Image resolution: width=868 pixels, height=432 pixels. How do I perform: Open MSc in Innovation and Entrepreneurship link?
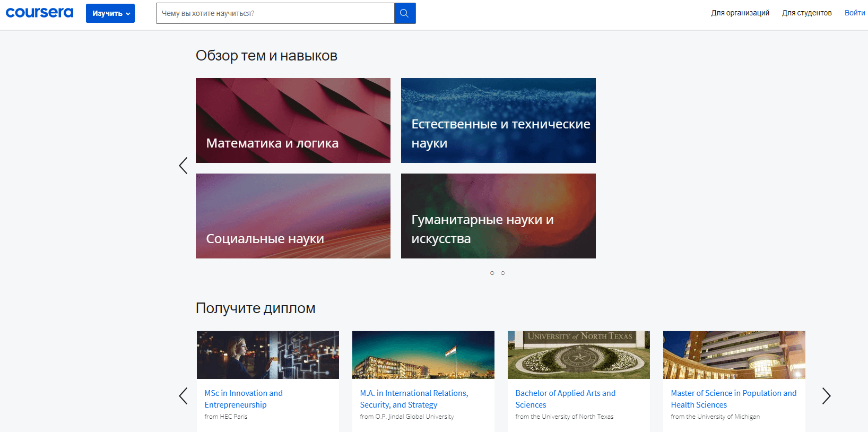(x=244, y=399)
